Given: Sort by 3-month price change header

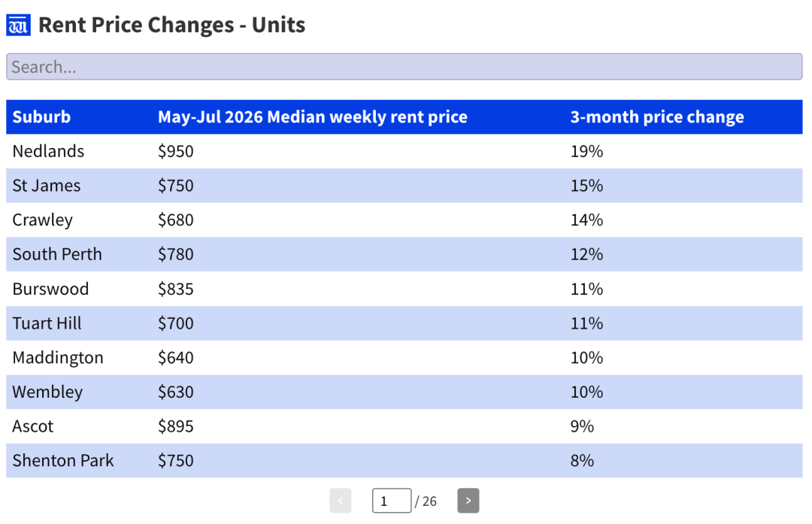Looking at the screenshot, I should coord(657,117).
